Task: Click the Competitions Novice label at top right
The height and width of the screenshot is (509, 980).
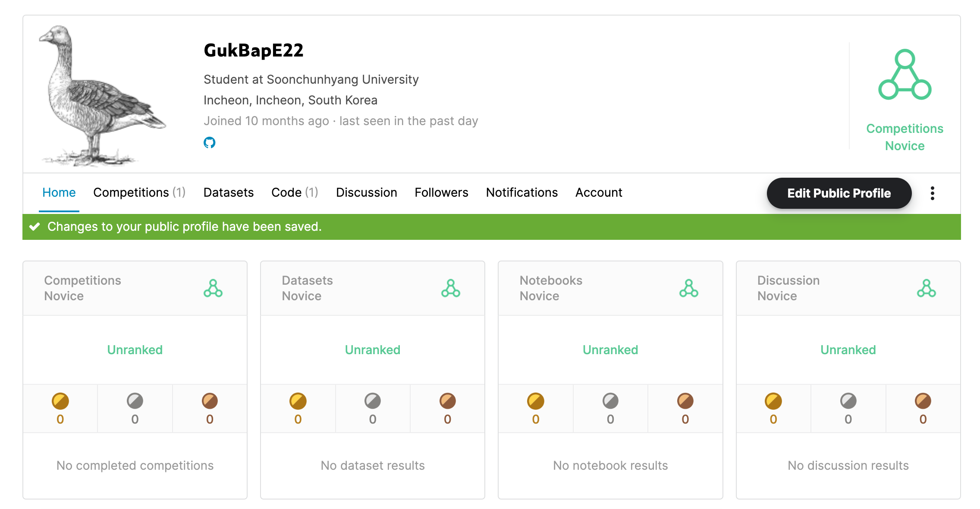Action: point(905,137)
